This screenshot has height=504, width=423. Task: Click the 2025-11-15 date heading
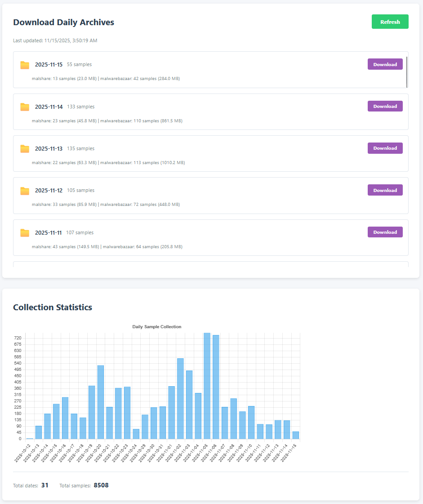49,64
